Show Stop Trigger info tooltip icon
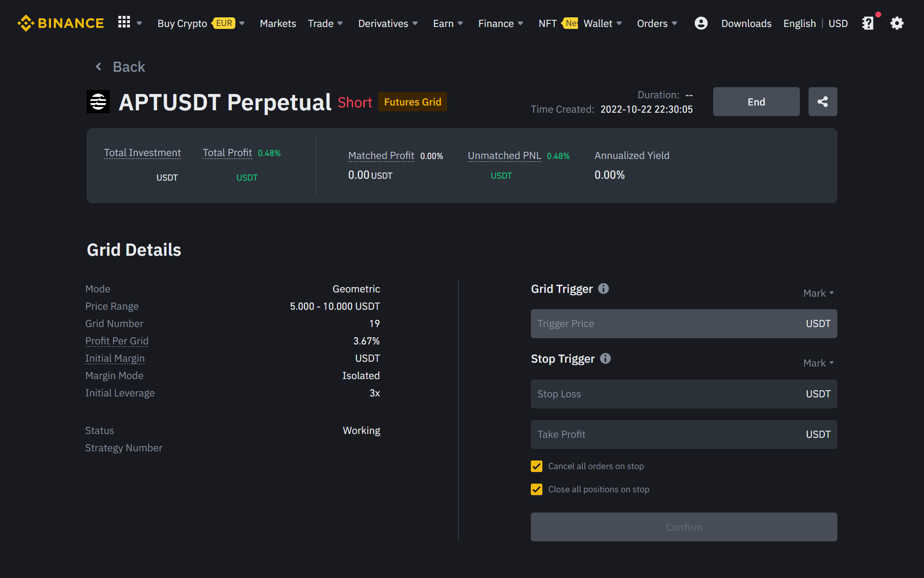 click(x=605, y=358)
